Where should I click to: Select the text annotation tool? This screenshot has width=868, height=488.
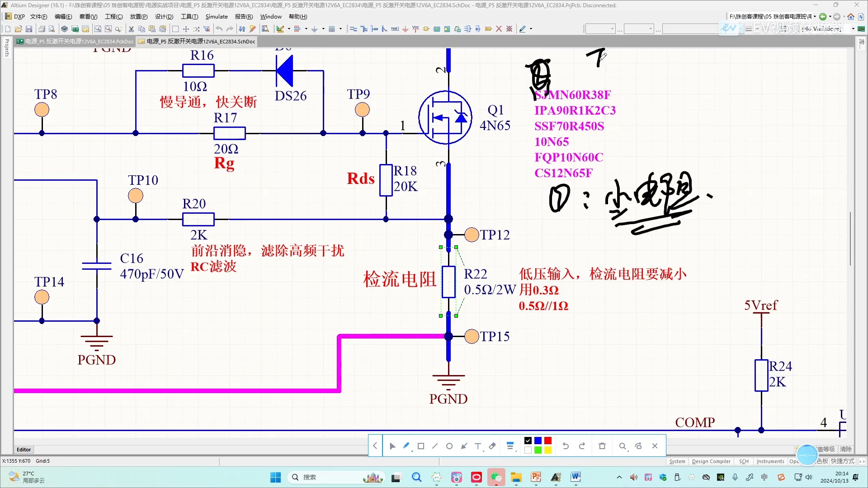click(477, 446)
